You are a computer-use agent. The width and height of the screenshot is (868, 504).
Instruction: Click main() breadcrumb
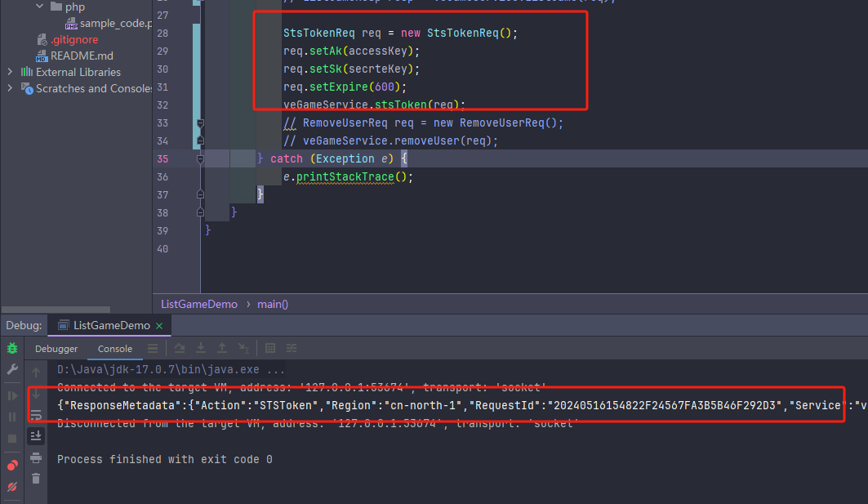coord(273,304)
